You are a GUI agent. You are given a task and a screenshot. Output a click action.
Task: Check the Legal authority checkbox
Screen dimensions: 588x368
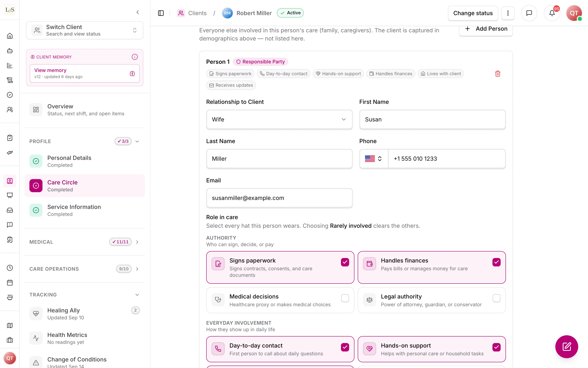coord(496,298)
